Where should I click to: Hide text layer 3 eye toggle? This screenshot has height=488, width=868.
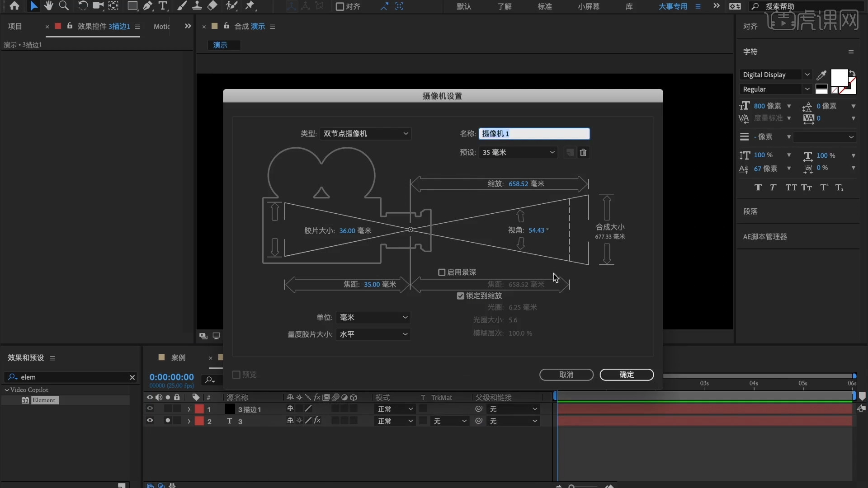(x=150, y=421)
